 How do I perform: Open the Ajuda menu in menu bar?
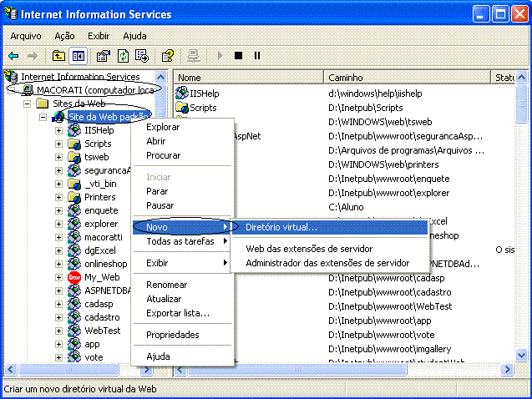134,36
